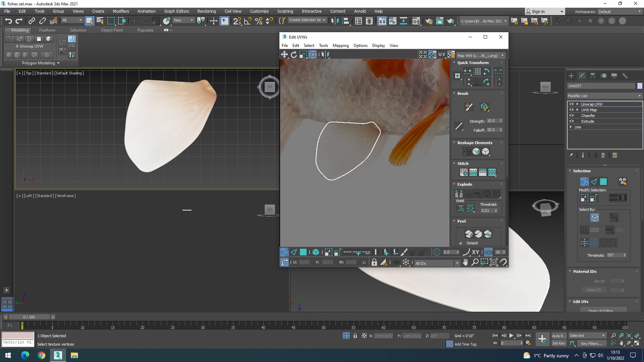
Task: Click the Set Key button
Action: [559, 343]
